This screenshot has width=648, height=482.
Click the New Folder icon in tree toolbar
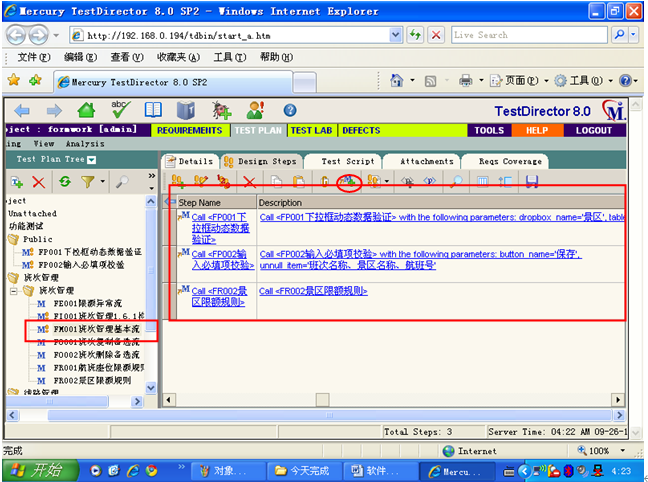coord(17,181)
